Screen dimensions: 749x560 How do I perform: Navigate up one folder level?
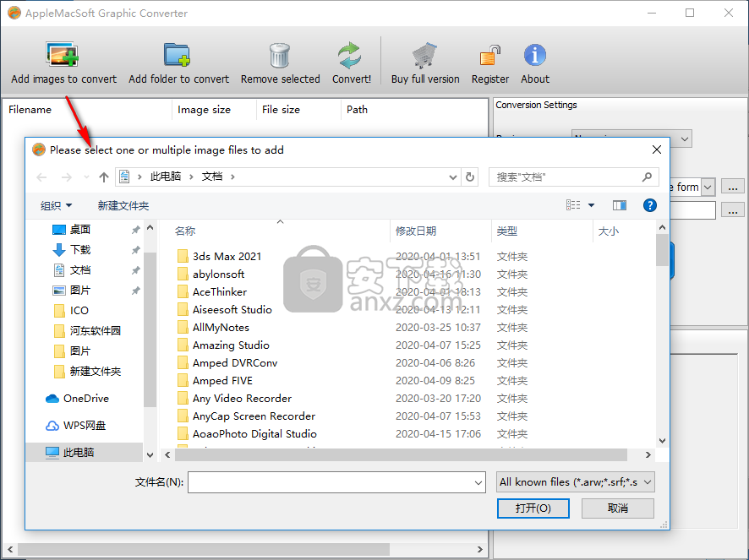104,177
